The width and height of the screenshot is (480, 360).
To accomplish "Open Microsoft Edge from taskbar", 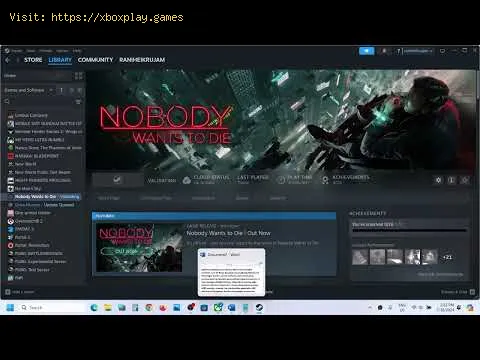I will (x=94, y=308).
